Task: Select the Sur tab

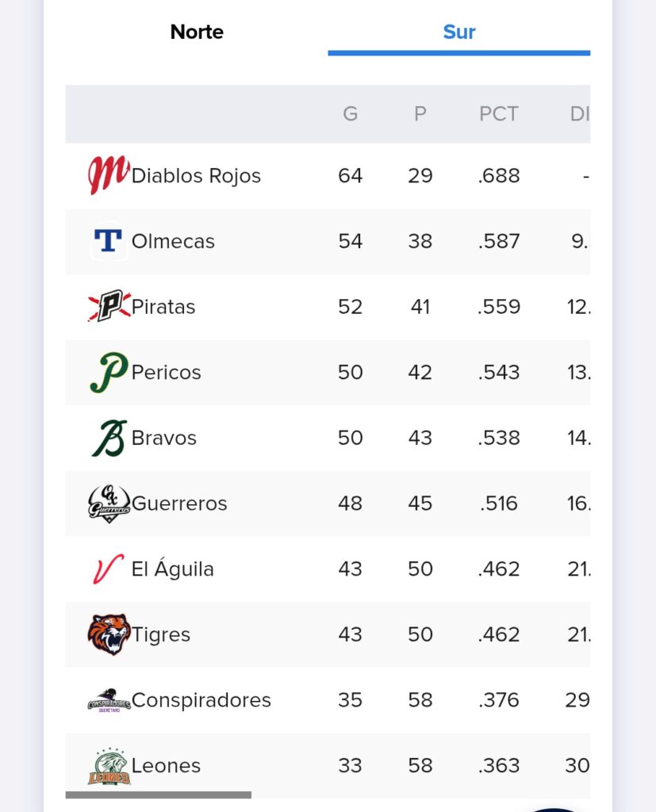Action: (459, 32)
